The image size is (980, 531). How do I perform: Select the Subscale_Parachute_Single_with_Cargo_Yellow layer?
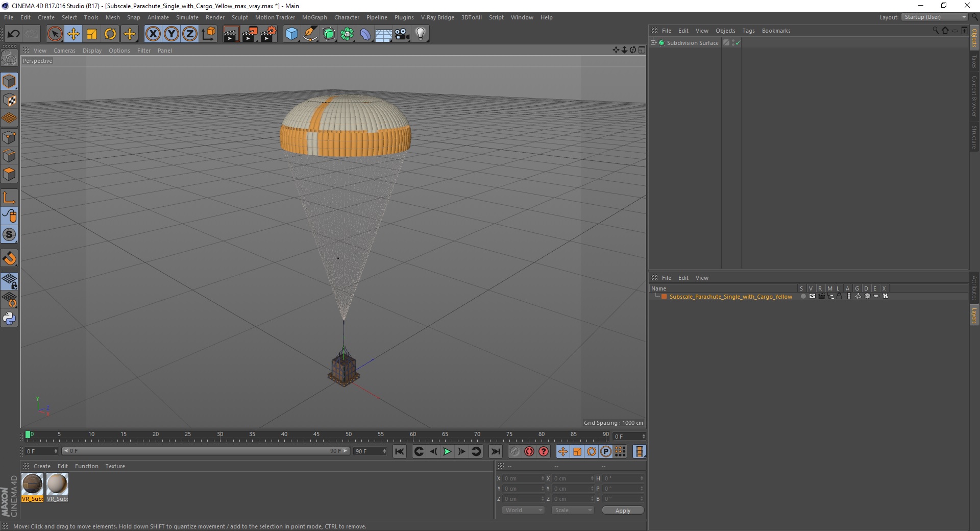coord(730,297)
